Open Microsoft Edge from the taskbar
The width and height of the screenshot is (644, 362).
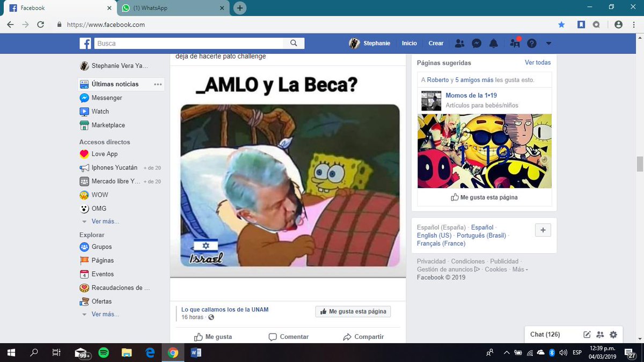tap(150, 353)
